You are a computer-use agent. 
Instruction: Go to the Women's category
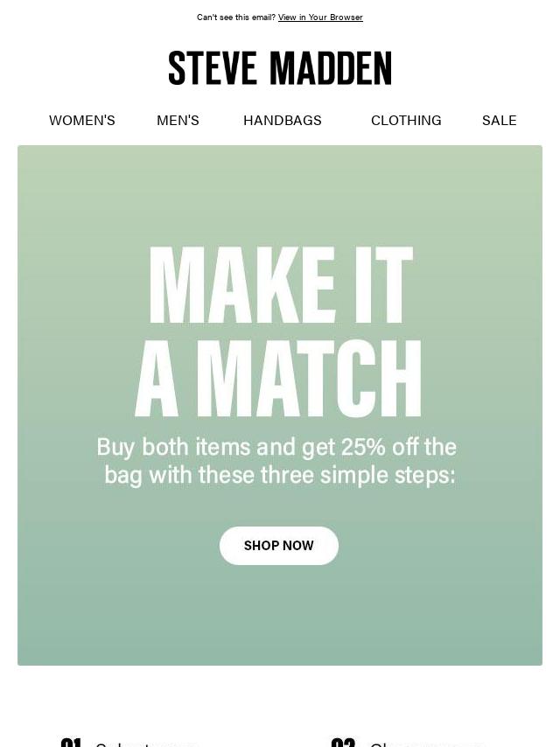(x=82, y=120)
